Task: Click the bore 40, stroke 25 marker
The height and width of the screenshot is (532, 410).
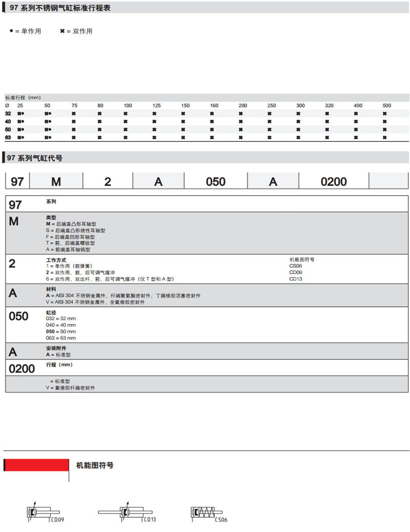Action: pyautogui.click(x=21, y=121)
